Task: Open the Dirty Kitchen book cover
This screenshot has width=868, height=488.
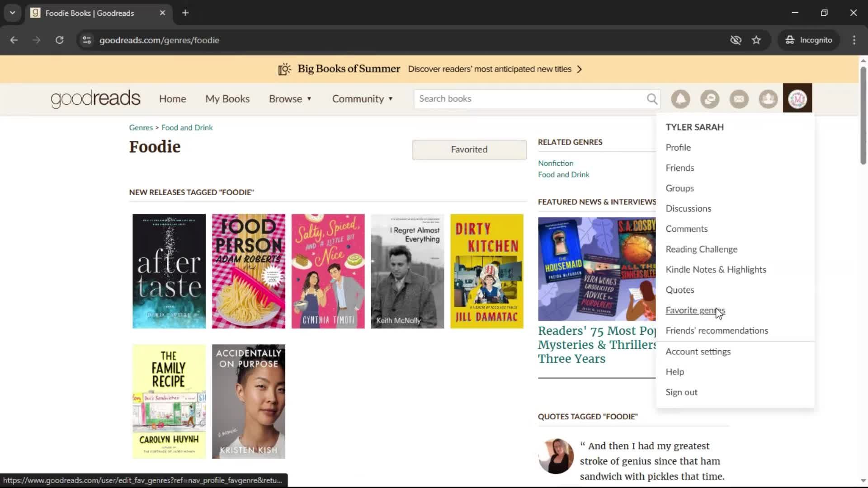Action: (x=487, y=271)
